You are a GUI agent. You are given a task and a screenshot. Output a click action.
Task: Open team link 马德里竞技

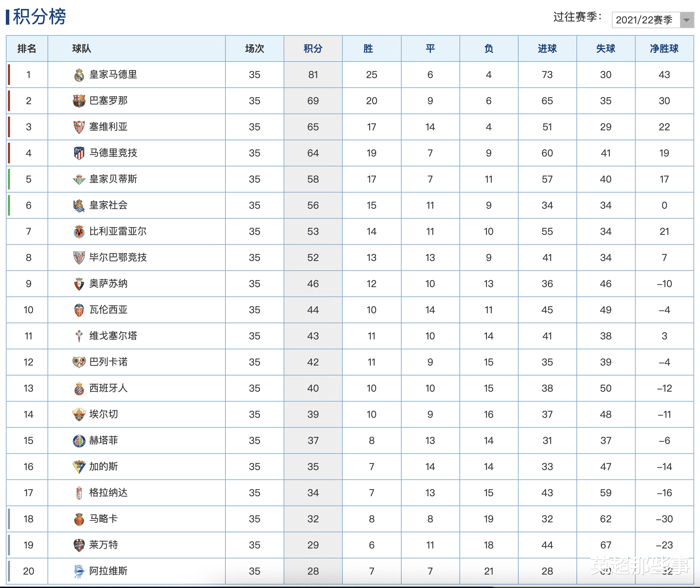(x=113, y=153)
